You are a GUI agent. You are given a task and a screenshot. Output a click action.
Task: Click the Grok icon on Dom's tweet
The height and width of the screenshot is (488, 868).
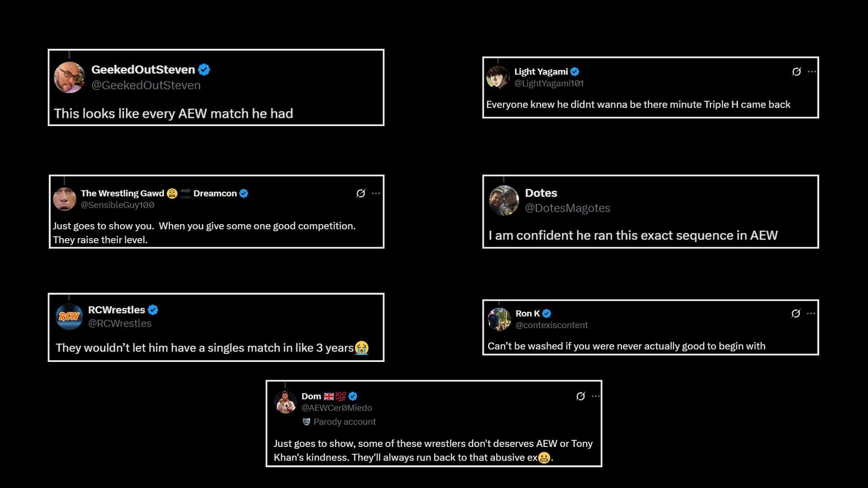pyautogui.click(x=580, y=396)
